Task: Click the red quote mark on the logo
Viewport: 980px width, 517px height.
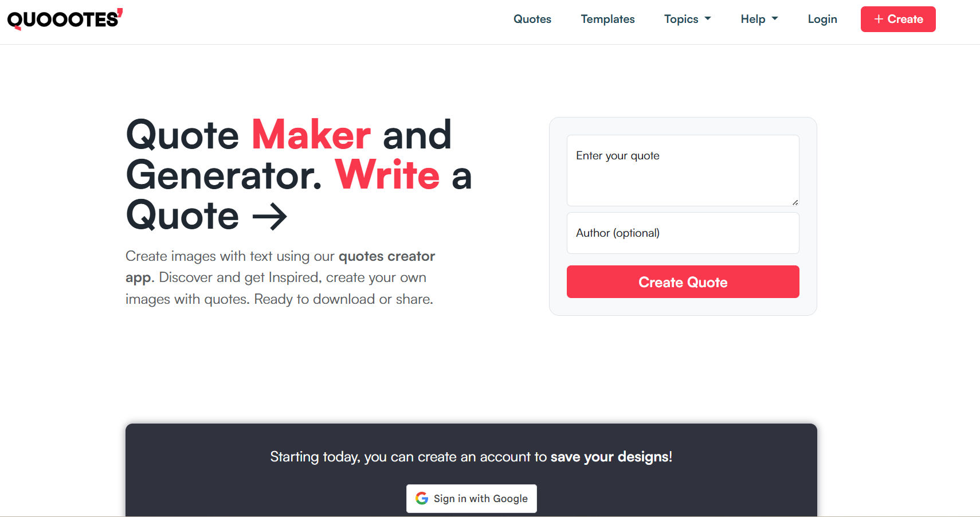Action: coord(120,12)
